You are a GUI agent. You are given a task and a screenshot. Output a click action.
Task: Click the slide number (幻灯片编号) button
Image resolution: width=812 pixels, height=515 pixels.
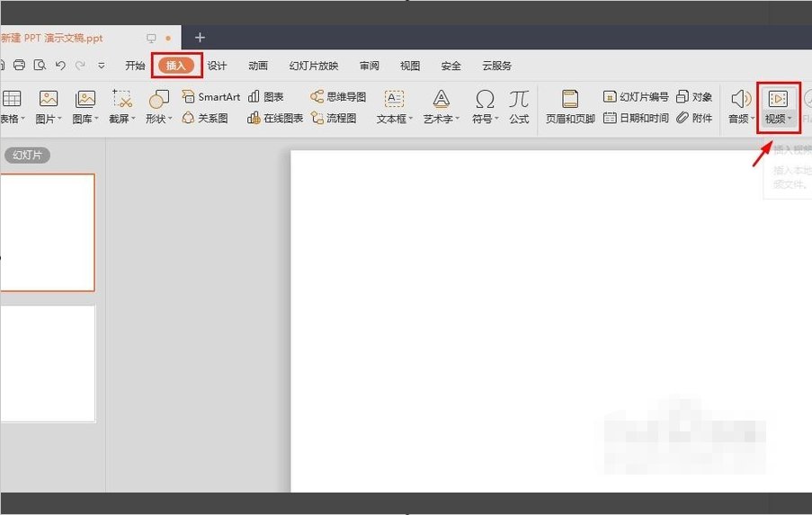click(636, 97)
